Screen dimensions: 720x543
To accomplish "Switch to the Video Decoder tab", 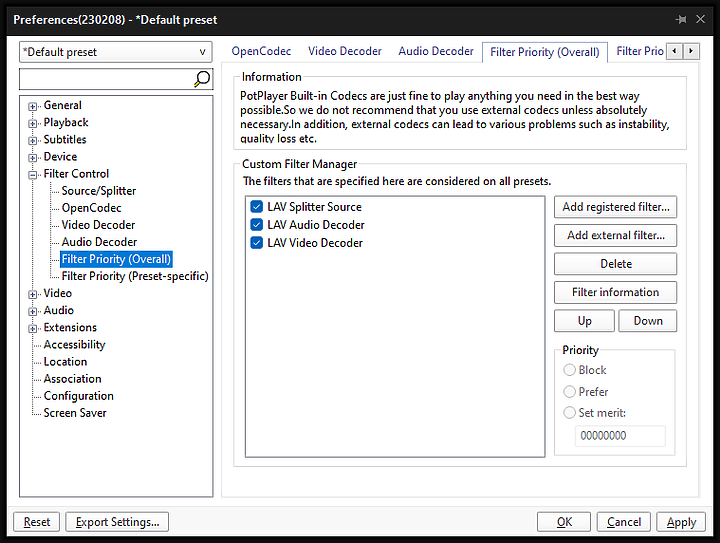I will tap(344, 51).
